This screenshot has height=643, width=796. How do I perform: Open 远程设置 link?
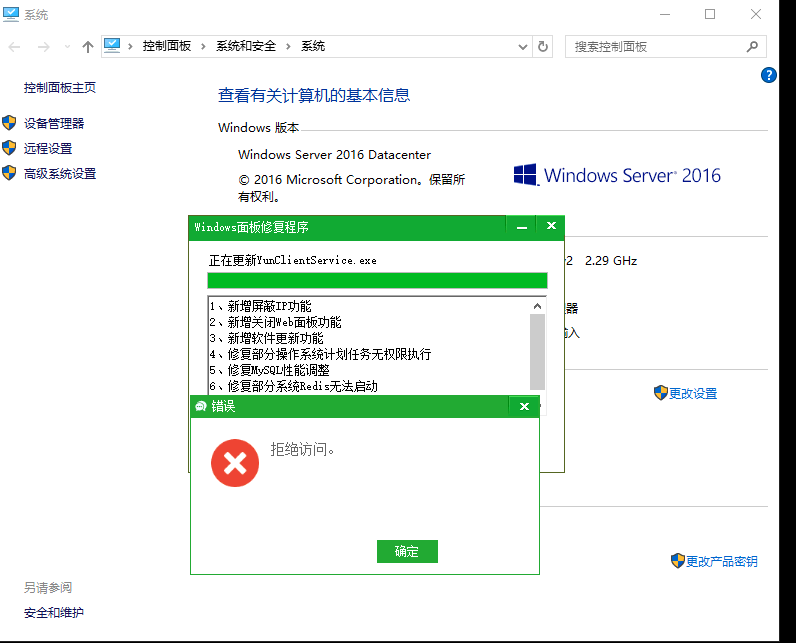click(x=48, y=148)
